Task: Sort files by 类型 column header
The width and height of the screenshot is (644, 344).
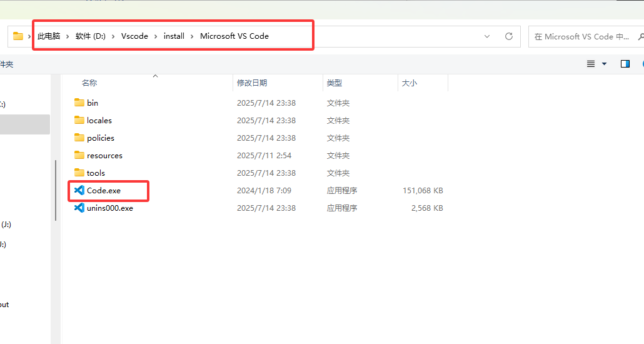Action: [335, 83]
